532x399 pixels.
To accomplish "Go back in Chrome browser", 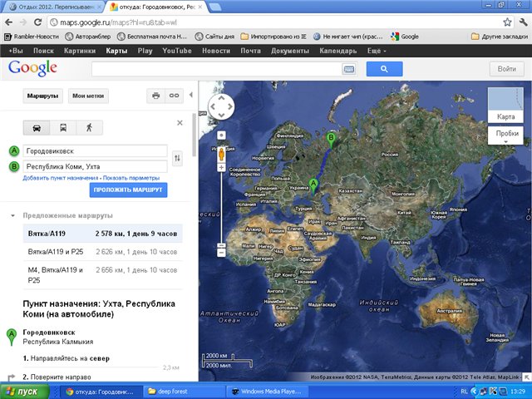I will pos(9,22).
